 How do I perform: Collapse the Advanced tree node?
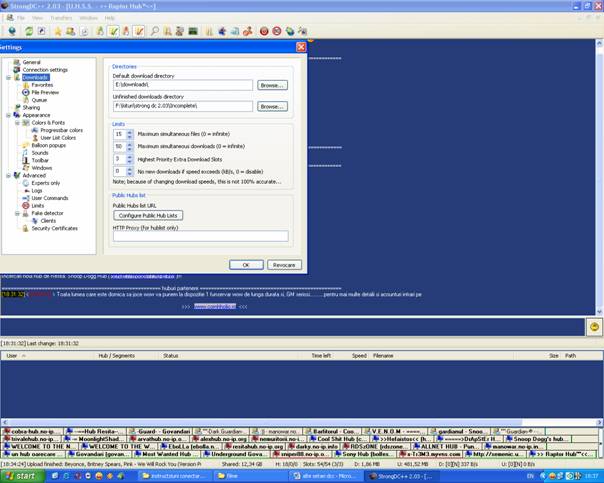[x=8, y=175]
